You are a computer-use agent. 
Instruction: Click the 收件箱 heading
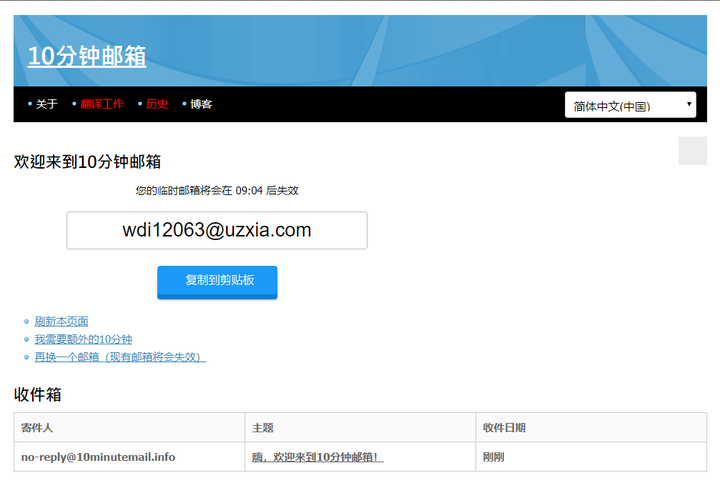click(38, 394)
